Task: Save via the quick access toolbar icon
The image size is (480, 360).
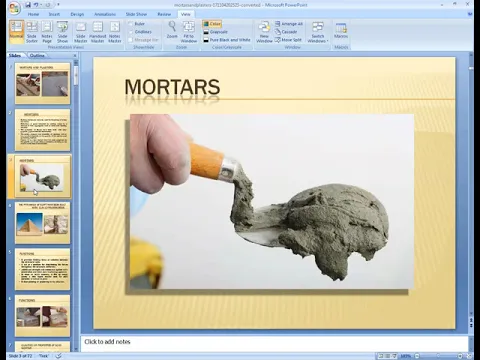Action: 28,5
